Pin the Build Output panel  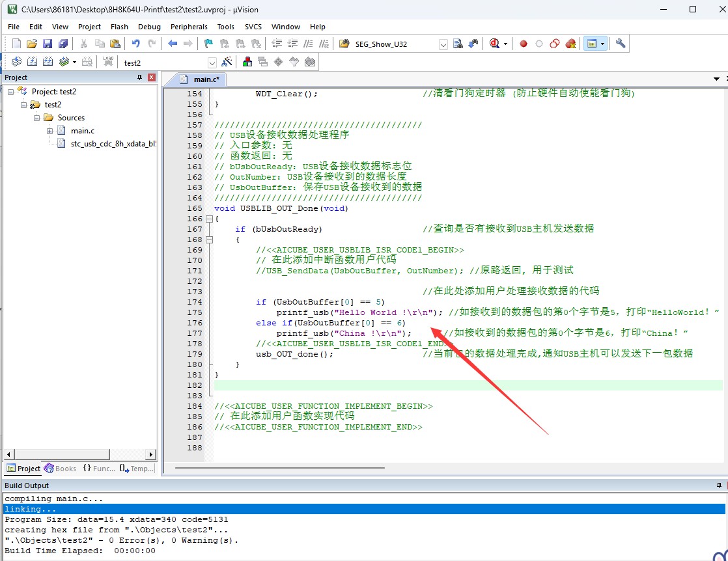719,486
